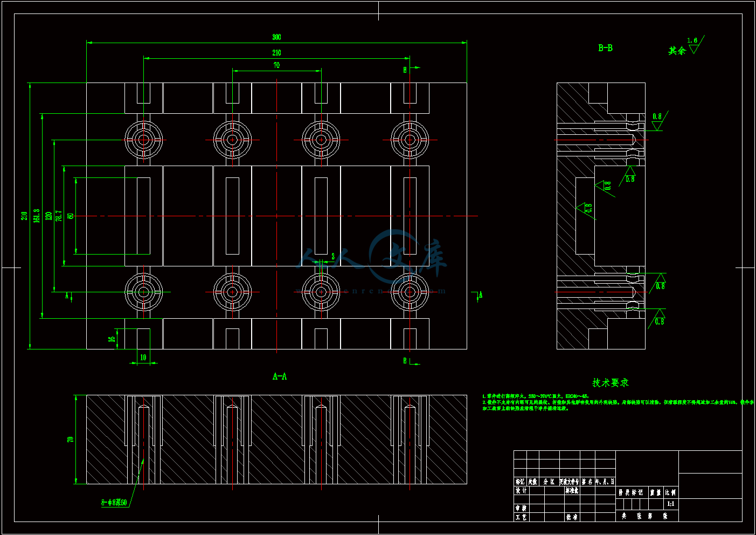Select the 标记 column header
This screenshot has height=535, width=756.
pyautogui.click(x=519, y=482)
